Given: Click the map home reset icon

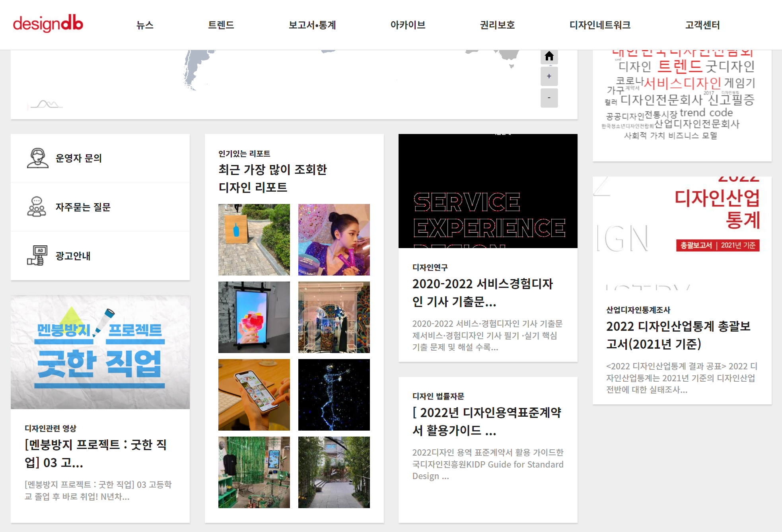Looking at the screenshot, I should click(549, 56).
